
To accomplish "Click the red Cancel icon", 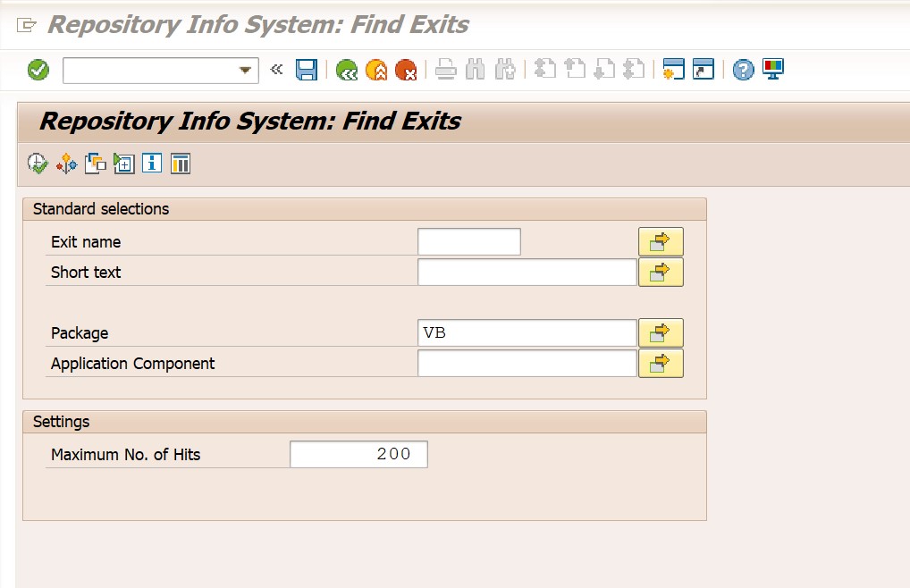I will click(406, 71).
